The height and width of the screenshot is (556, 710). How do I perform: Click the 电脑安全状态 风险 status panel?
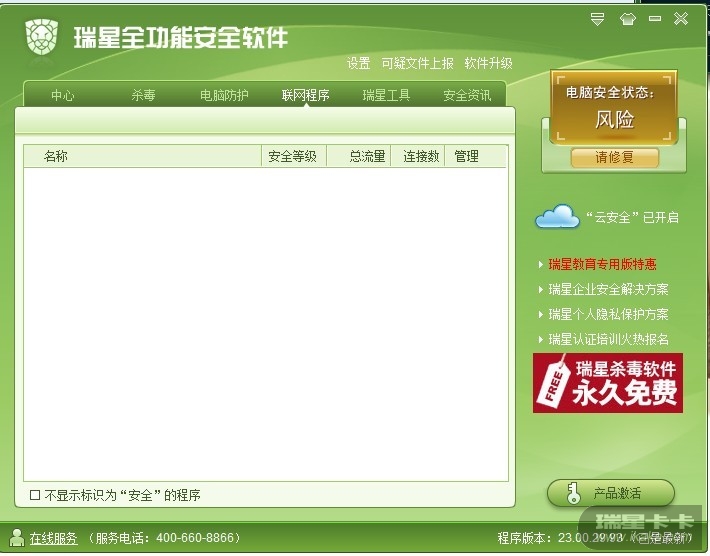coord(614,108)
